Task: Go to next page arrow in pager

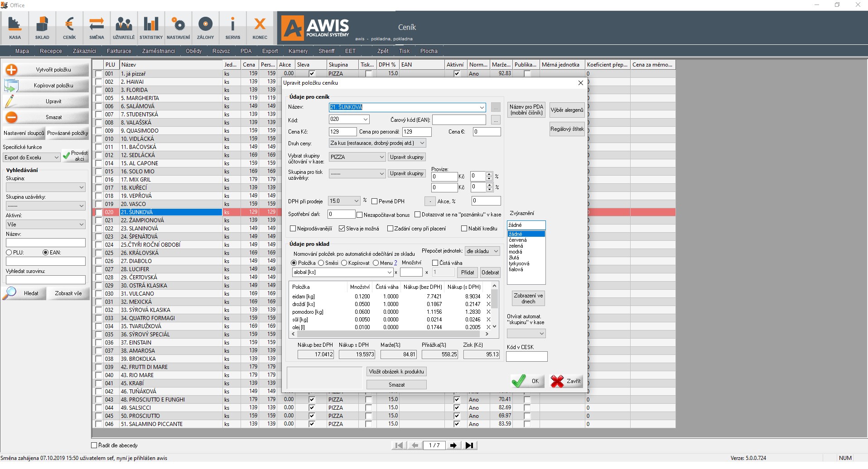Action: [453, 445]
